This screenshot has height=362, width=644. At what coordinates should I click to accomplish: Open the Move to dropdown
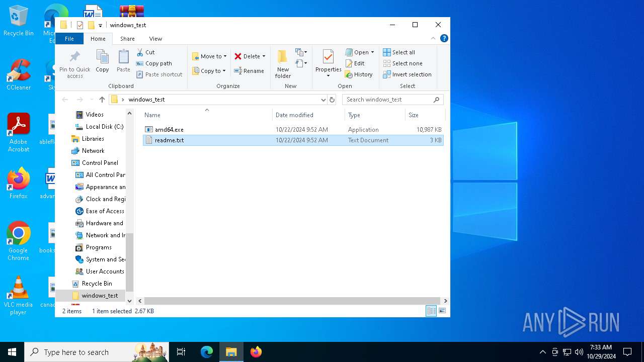(209, 56)
